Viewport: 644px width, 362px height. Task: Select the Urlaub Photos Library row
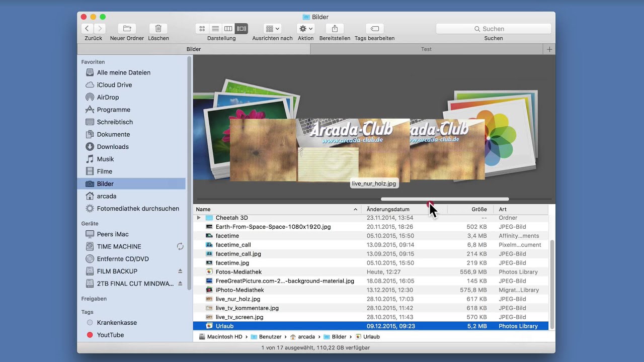(x=371, y=326)
